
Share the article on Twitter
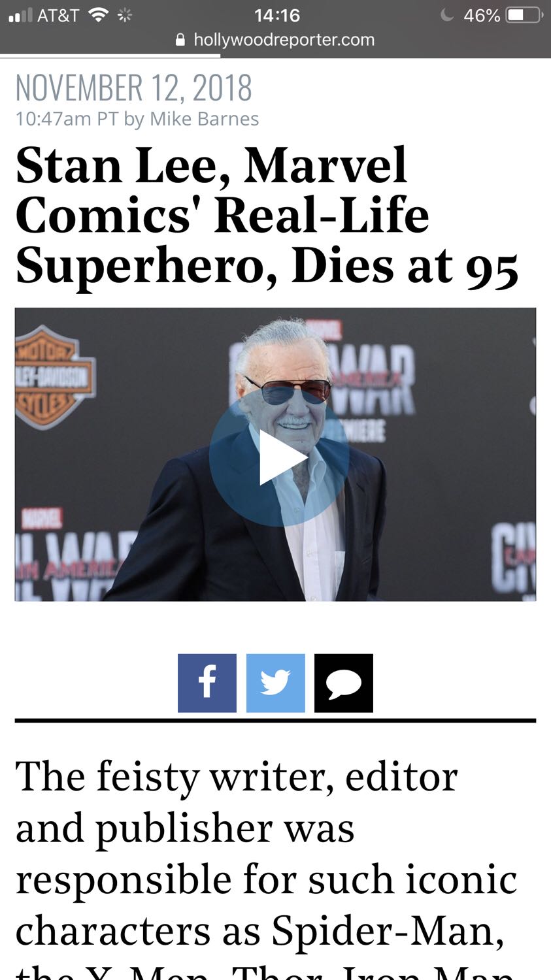pyautogui.click(x=276, y=683)
